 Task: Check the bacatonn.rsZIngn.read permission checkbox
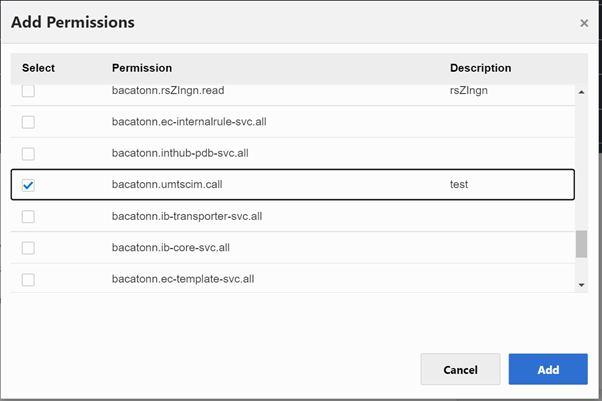coord(28,91)
